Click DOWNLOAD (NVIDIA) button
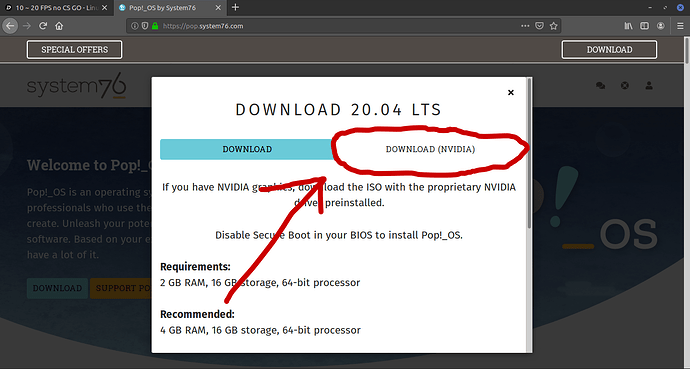690x369 pixels. click(x=430, y=149)
